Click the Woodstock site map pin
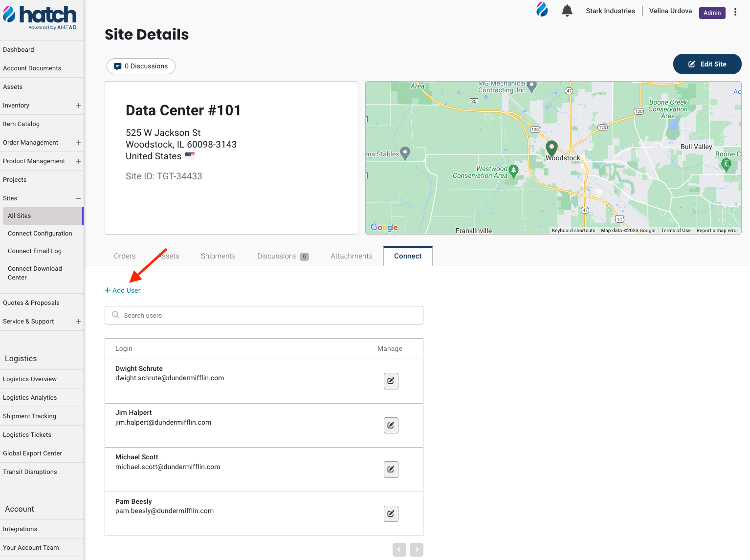The image size is (750, 560). (x=551, y=148)
